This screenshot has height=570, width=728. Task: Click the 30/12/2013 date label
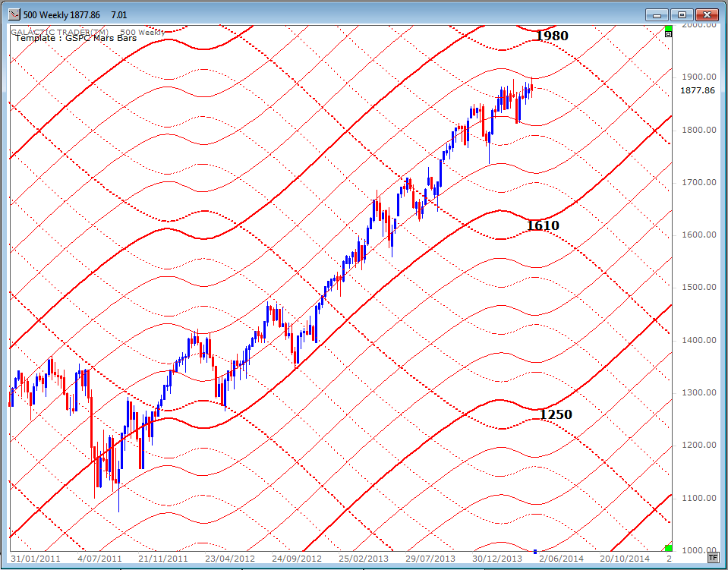coord(496,557)
